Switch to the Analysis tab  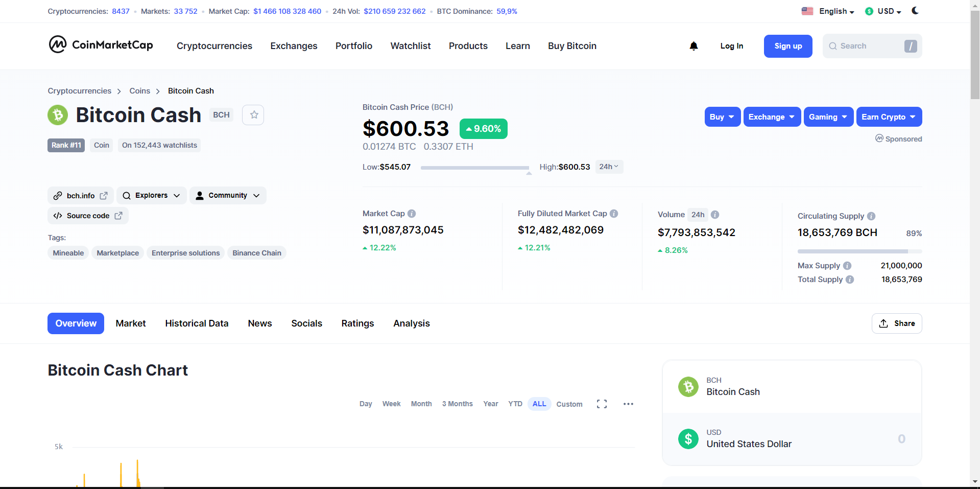pos(412,323)
